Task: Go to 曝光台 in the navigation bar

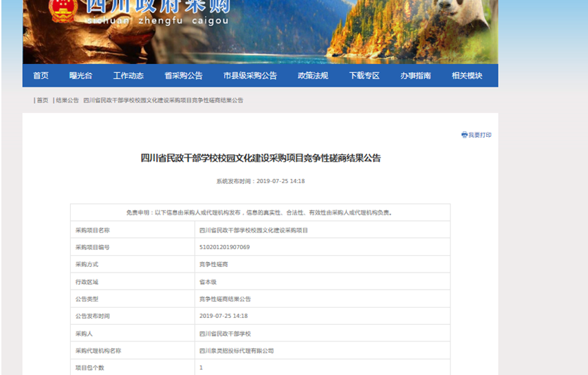Action: coord(80,76)
